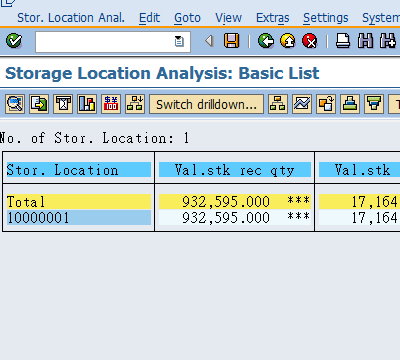Click the hierarchy drilldown with arrow icon
The image size is (400, 360).
click(135, 104)
